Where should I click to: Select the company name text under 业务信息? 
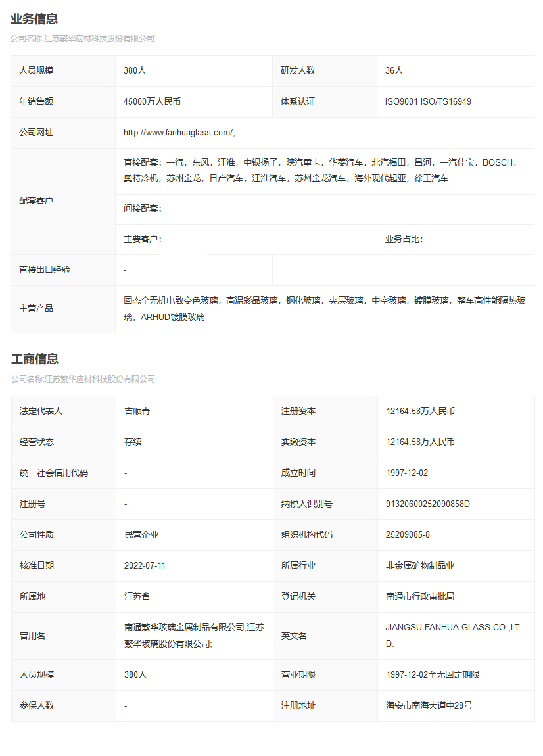point(82,39)
